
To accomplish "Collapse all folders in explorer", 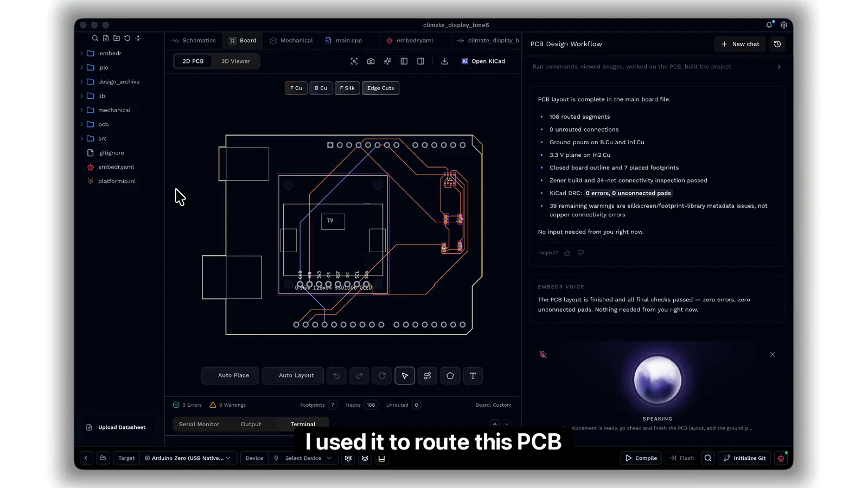I will [x=138, y=38].
